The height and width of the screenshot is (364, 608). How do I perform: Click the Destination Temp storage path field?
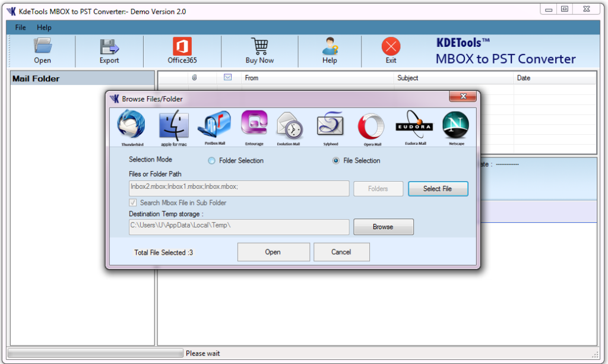click(239, 227)
